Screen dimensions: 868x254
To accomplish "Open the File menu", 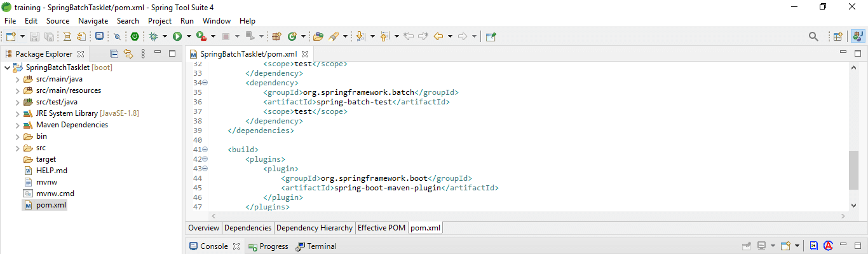I will pyautogui.click(x=10, y=21).
